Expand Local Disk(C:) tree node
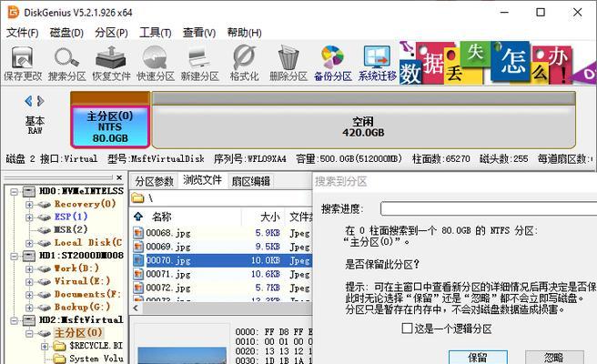597x364 pixels. (29, 243)
